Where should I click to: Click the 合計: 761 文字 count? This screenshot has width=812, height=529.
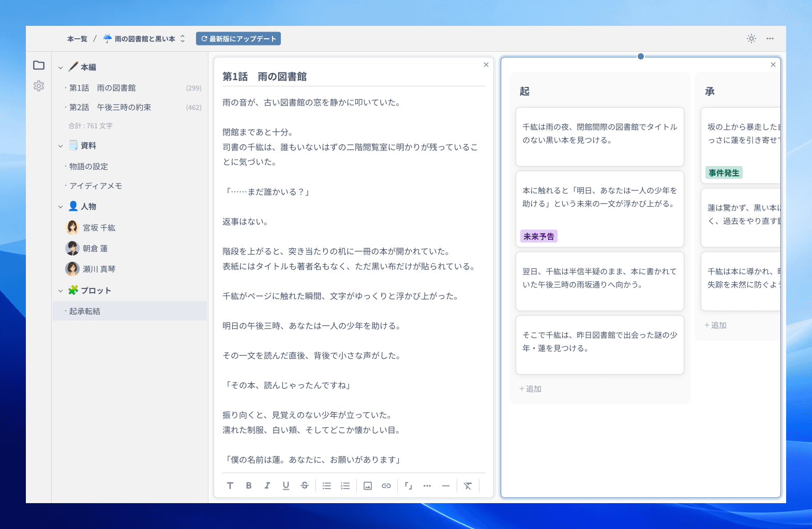point(91,126)
